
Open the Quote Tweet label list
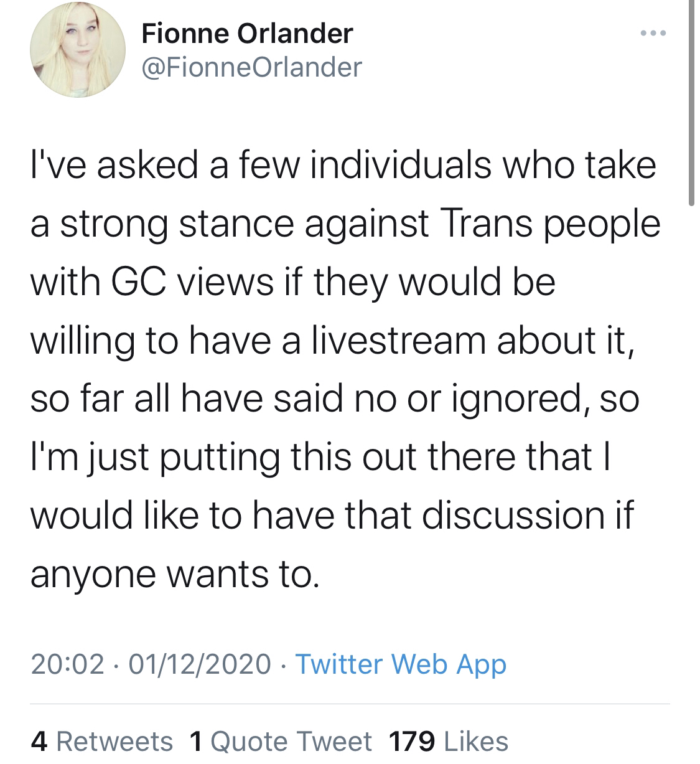pyautogui.click(x=291, y=741)
